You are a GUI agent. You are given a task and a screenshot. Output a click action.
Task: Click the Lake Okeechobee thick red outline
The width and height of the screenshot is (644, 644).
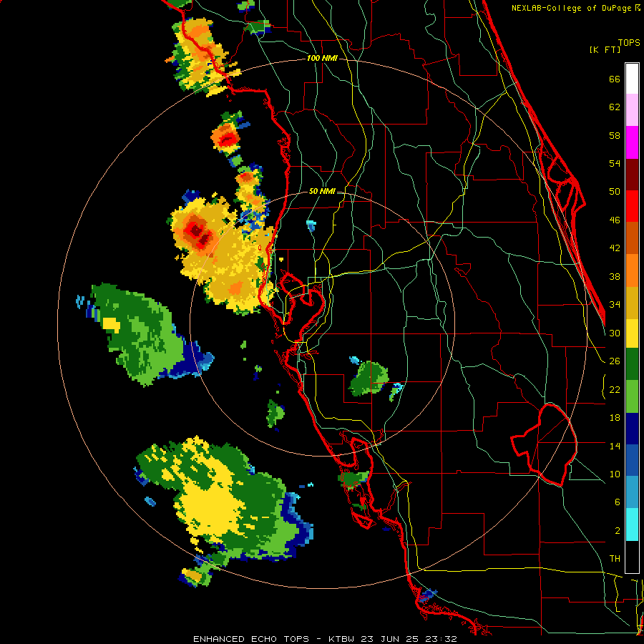click(x=545, y=444)
